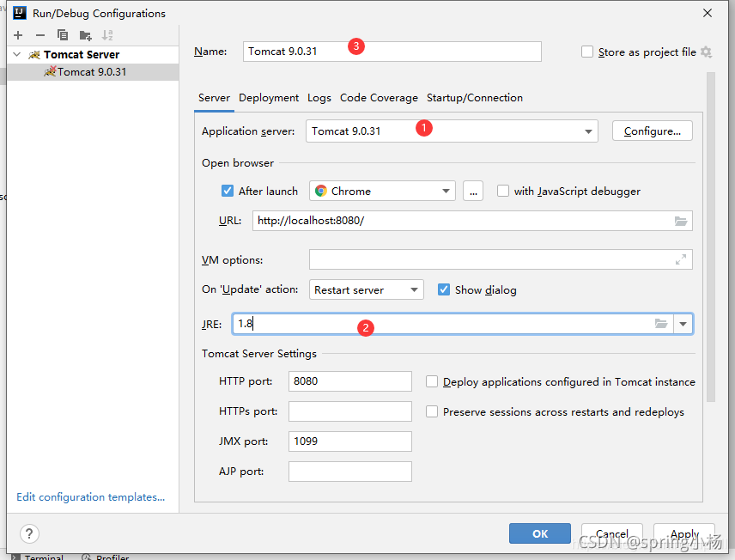Click the Name input field
Viewport: 735px width, 560px height.
[392, 52]
